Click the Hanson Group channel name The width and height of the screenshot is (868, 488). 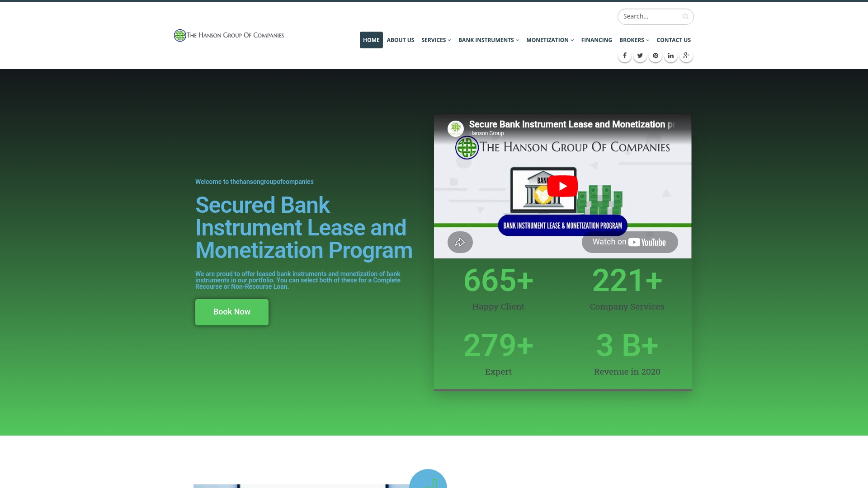click(486, 133)
